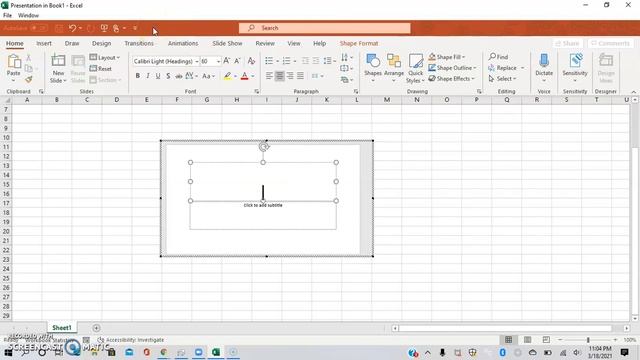Open the Shape Fill dropdown
This screenshot has width=640, height=360.
[x=447, y=57]
